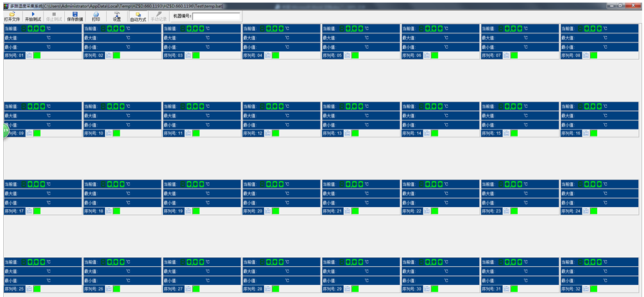Click 保存数据 to save data
This screenshot has width=644, height=297.
pos(75,16)
